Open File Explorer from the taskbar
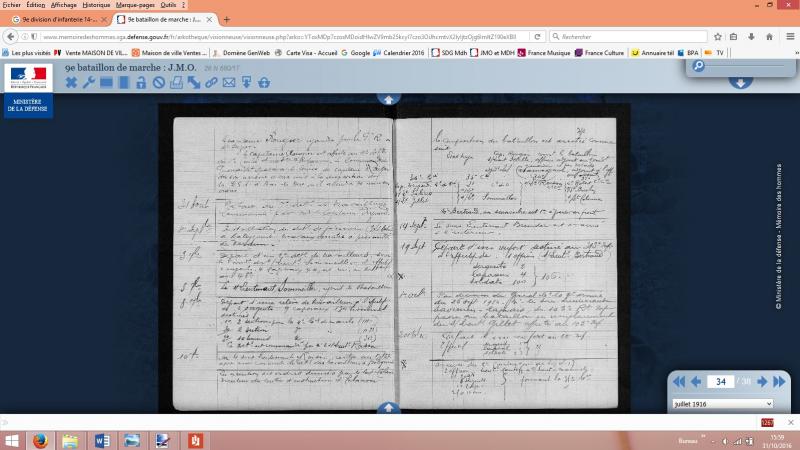 (x=70, y=440)
